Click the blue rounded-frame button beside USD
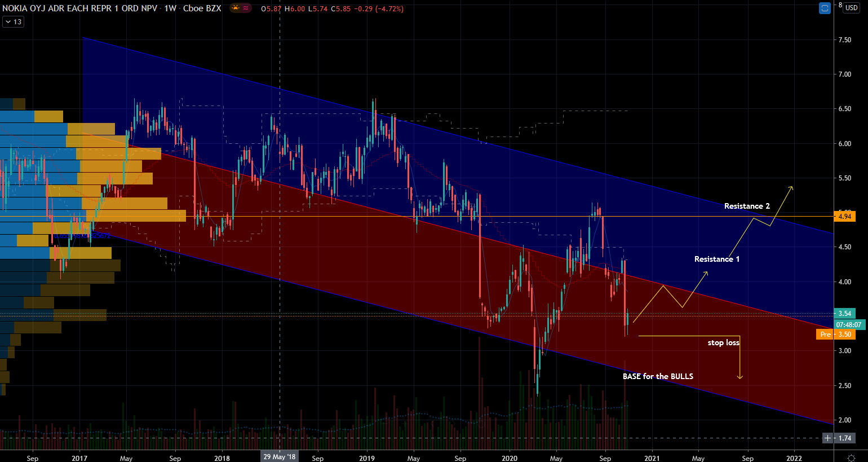 825,8
